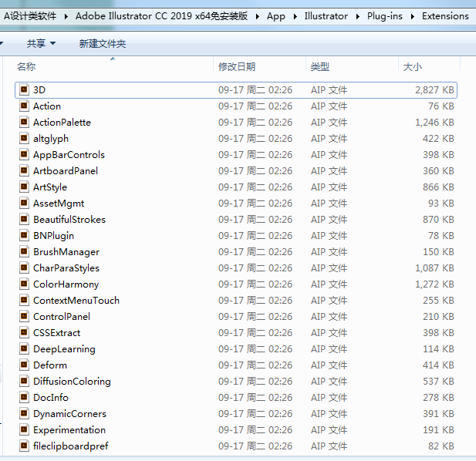Click the AssetMgmt file icon
Image resolution: width=476 pixels, height=461 pixels.
[x=24, y=204]
